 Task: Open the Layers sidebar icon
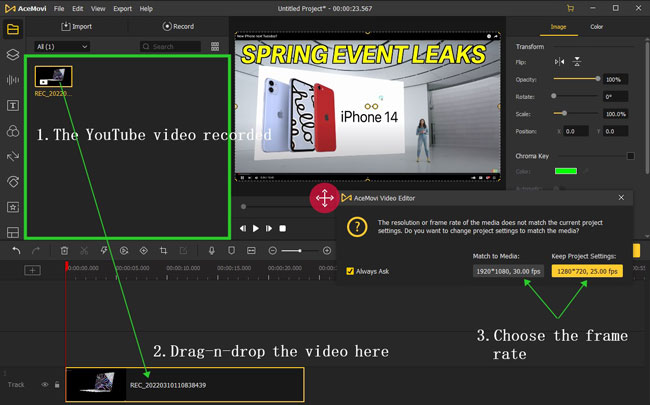13,54
